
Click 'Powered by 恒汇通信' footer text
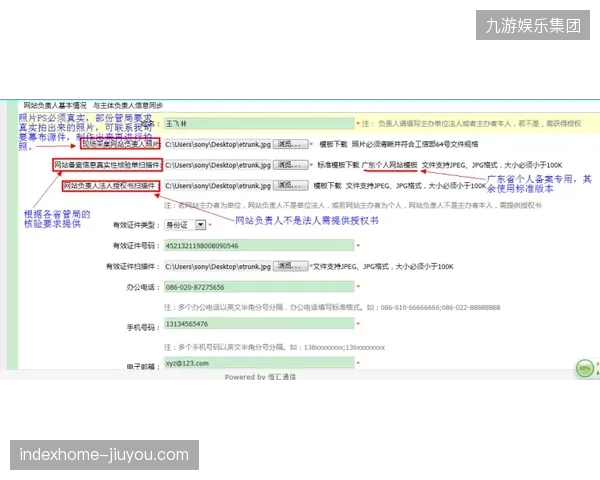[x=260, y=377]
